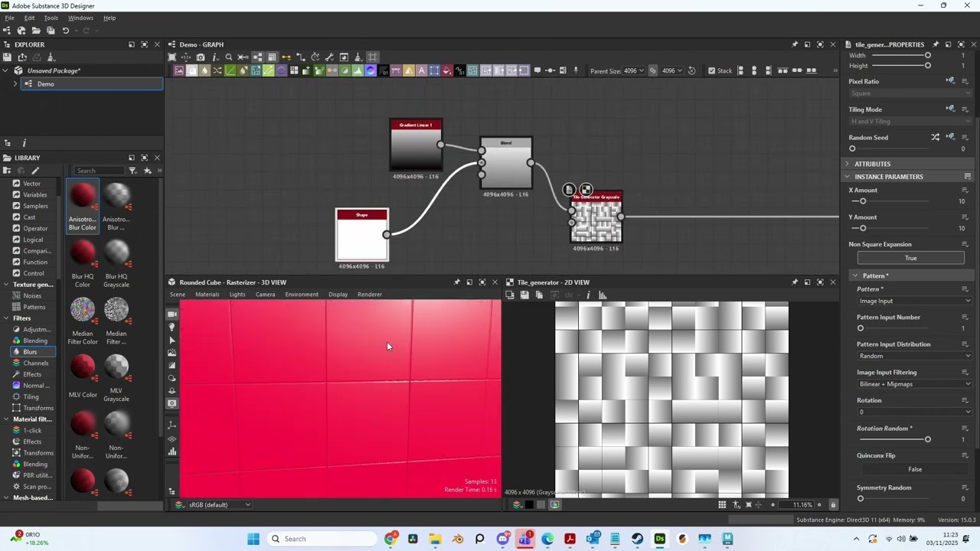Image resolution: width=980 pixels, height=551 pixels.
Task: Open the Renderer menu in 3D view
Action: [370, 295]
